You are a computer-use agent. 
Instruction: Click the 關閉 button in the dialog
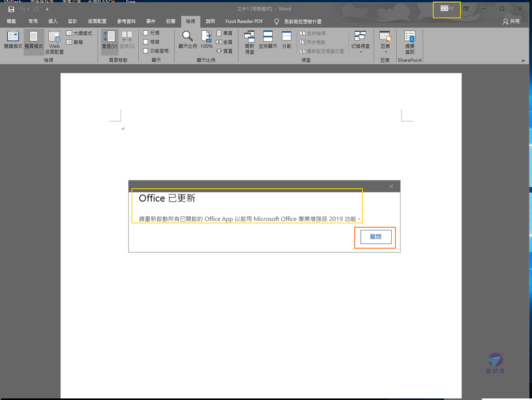point(376,237)
